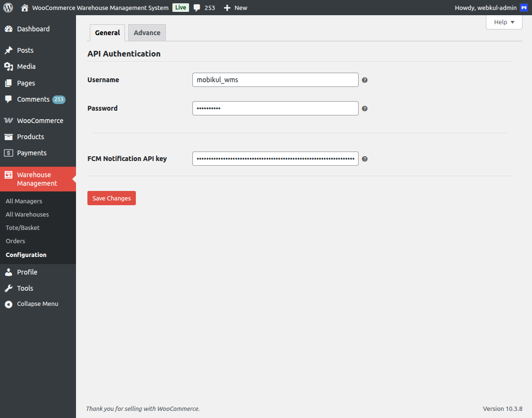Click the 253 badge next to Comments
532x418 pixels.
(x=59, y=99)
